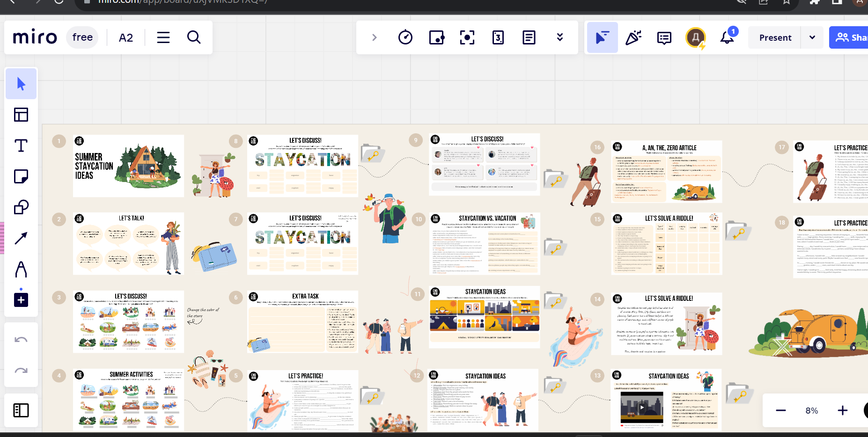This screenshot has height=437, width=868.
Task: Open the board name A2
Action: click(x=126, y=37)
